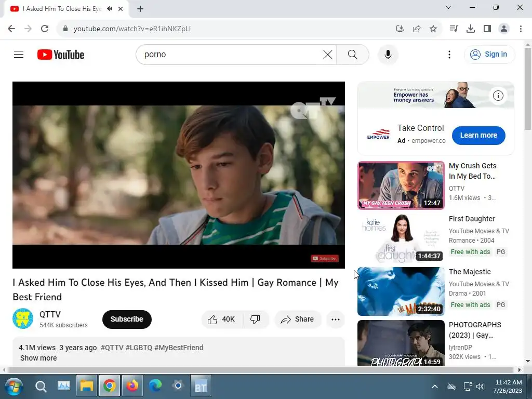532x399 pixels.
Task: Expand description with Show more
Action: (38, 358)
